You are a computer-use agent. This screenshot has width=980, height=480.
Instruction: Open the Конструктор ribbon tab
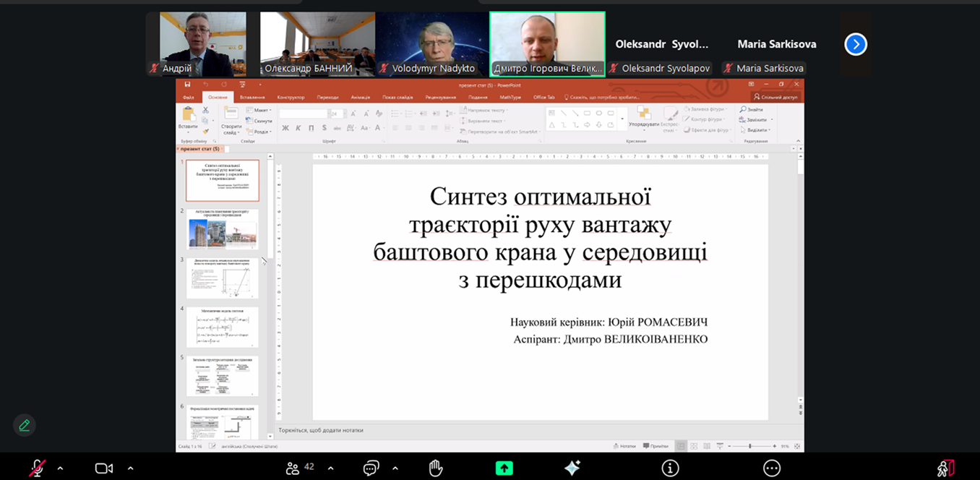pos(291,97)
